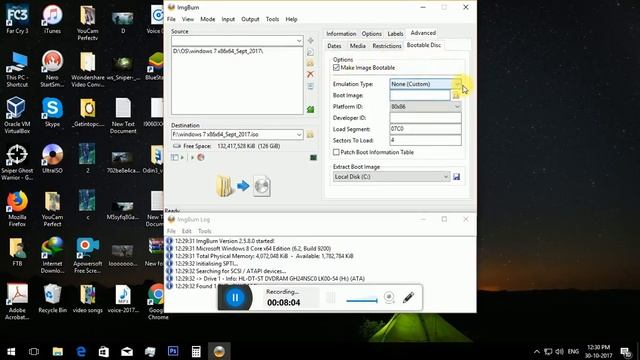The height and width of the screenshot is (360, 640).
Task: Open ImgBurn File menu
Action: (171, 19)
